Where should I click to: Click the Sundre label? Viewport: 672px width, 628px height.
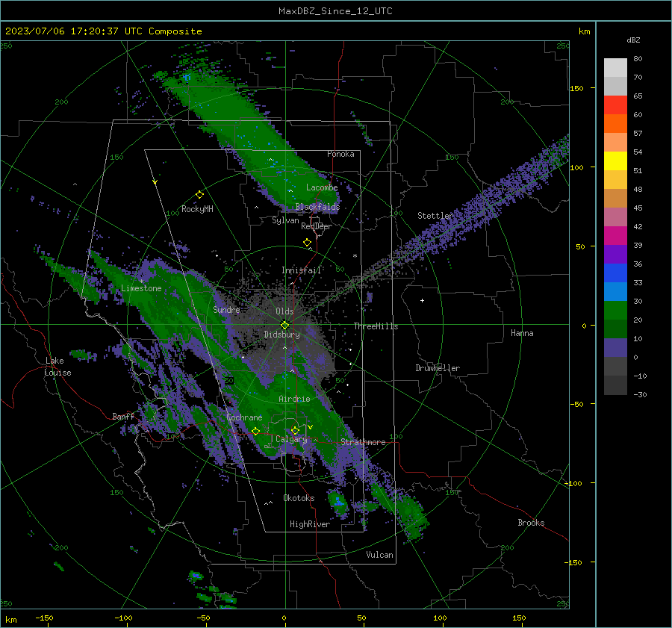[x=226, y=309]
